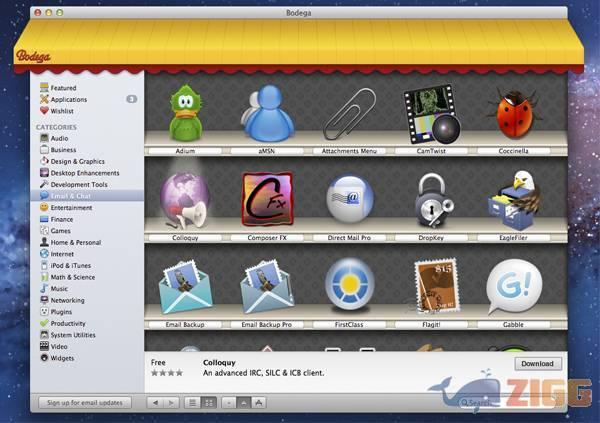Image resolution: width=600 pixels, height=423 pixels.
Task: Show the Wishlist in sidebar
Action: (x=62, y=111)
